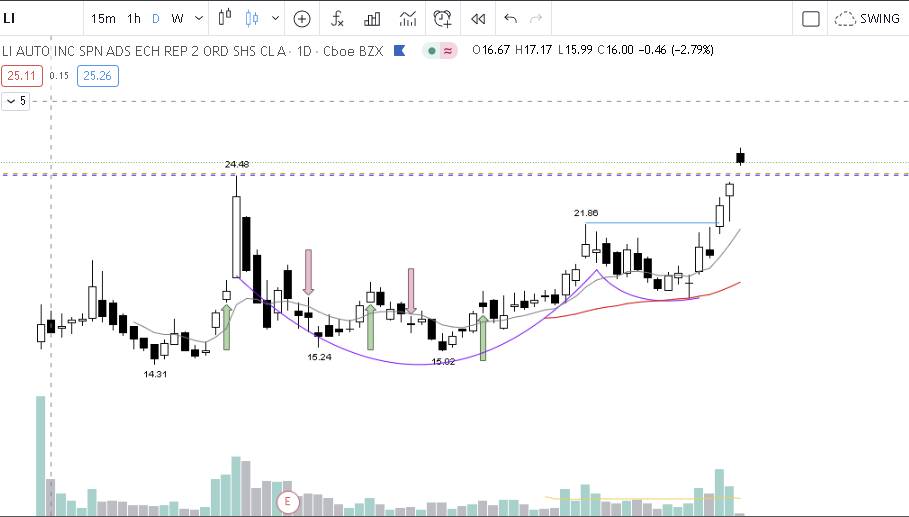Click the O16.67 open value in header
This screenshot has width=909, height=517.
(491, 50)
